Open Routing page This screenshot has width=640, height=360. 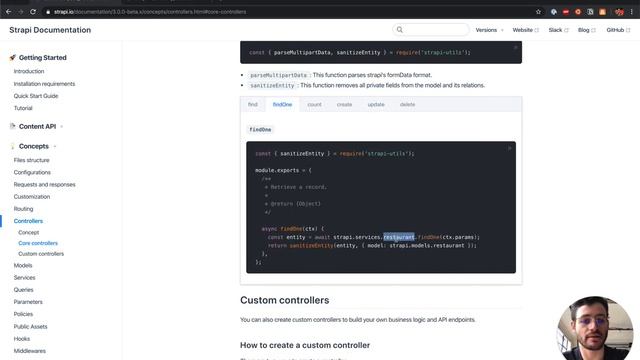(23, 209)
